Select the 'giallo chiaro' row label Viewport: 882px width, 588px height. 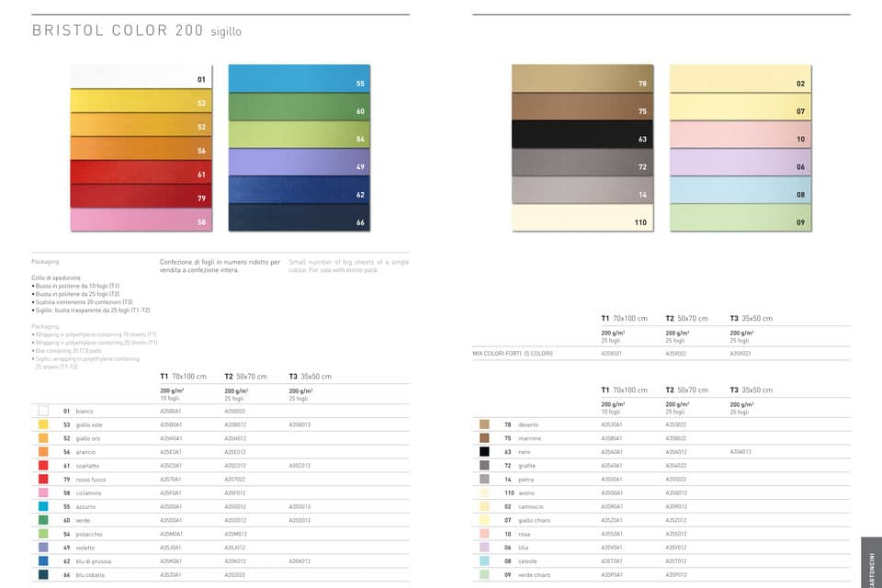pos(534,521)
